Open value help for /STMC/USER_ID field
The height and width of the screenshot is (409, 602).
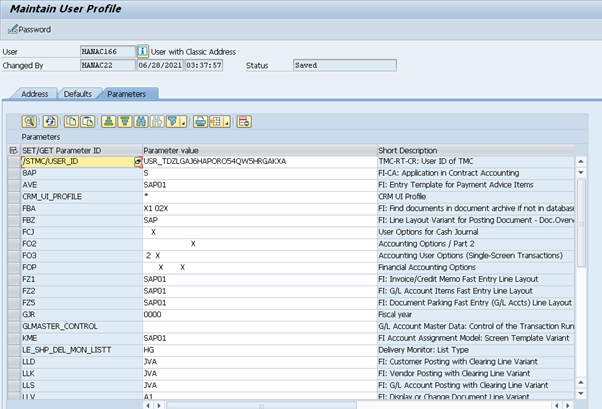tap(137, 161)
